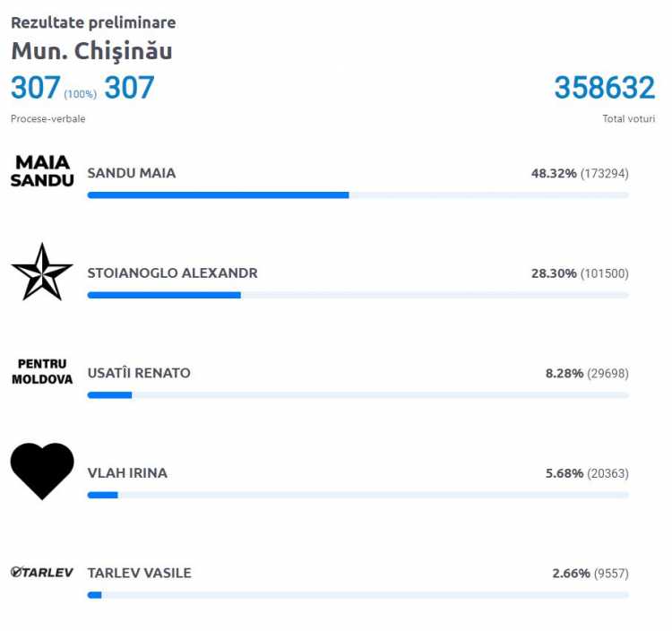Select the VLAH IRINA candidate name

point(127,473)
